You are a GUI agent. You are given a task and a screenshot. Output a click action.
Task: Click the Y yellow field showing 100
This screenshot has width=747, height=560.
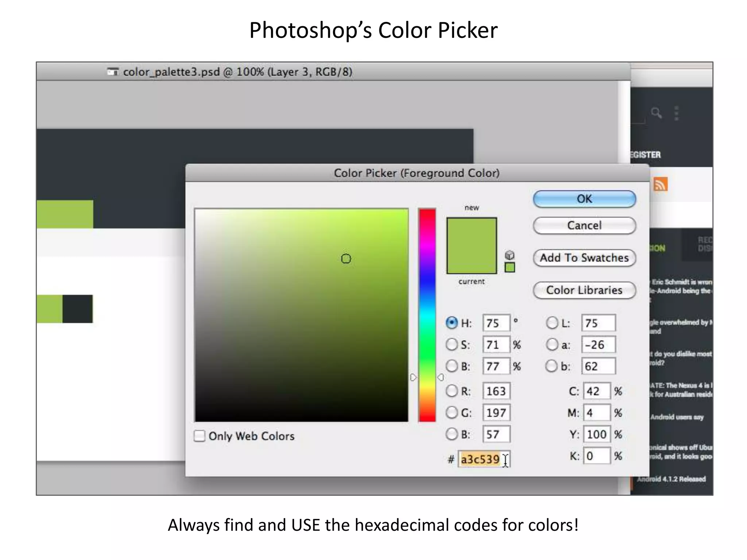597,434
